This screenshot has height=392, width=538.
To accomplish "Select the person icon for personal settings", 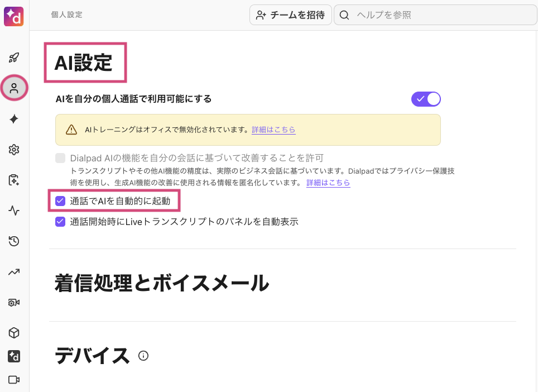I will [x=15, y=88].
